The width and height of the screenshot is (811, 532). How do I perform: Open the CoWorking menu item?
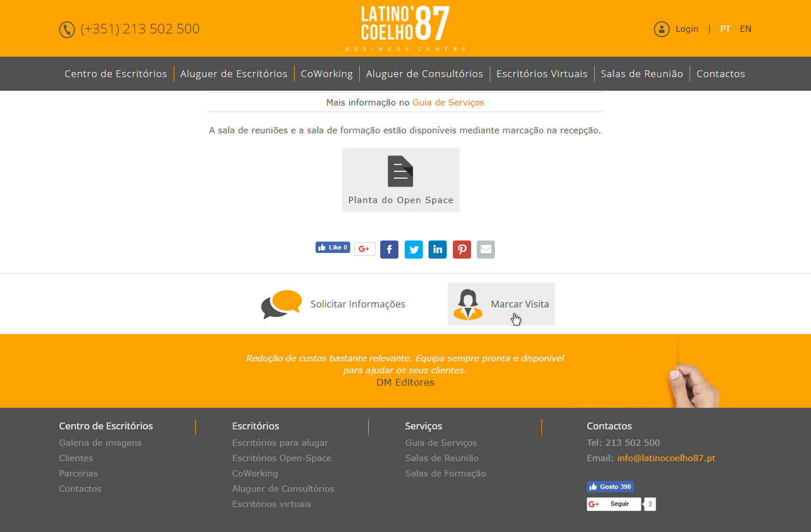tap(326, 74)
